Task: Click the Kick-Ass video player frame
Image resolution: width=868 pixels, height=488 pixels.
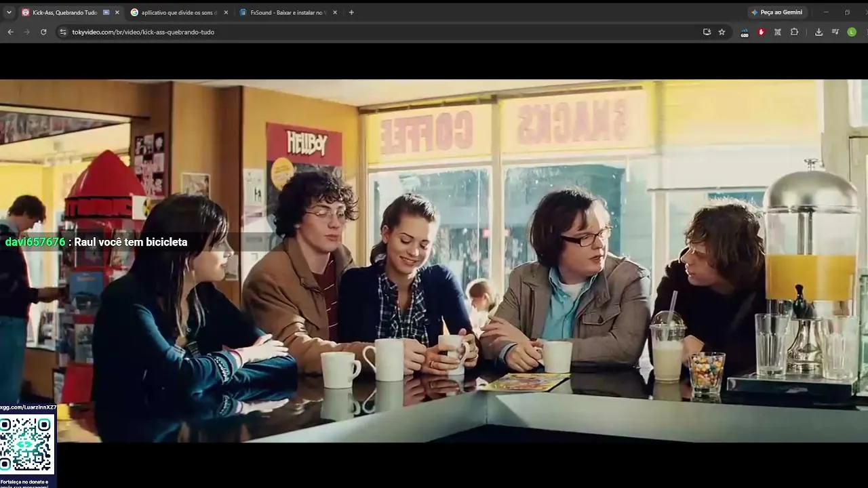Action: coord(434,261)
